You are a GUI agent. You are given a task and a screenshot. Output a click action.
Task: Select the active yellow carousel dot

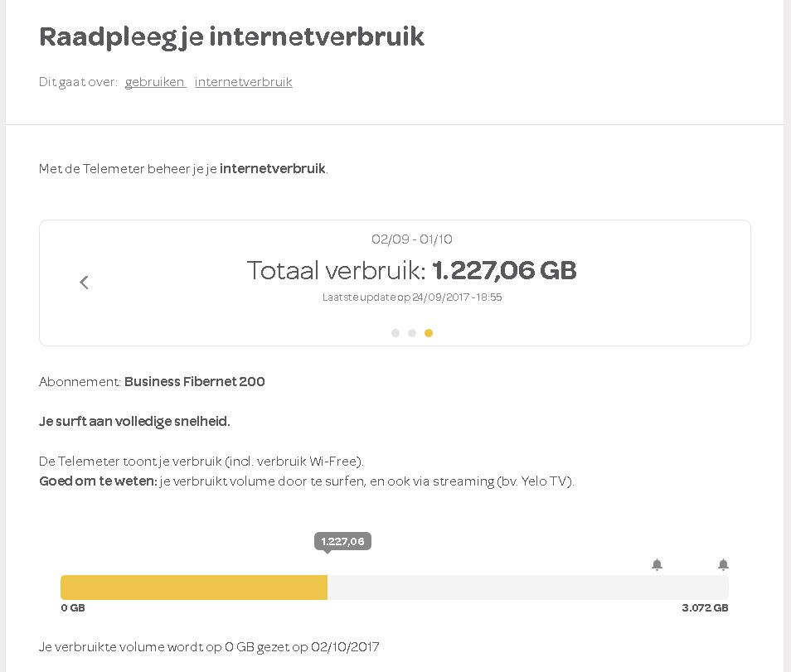click(429, 333)
